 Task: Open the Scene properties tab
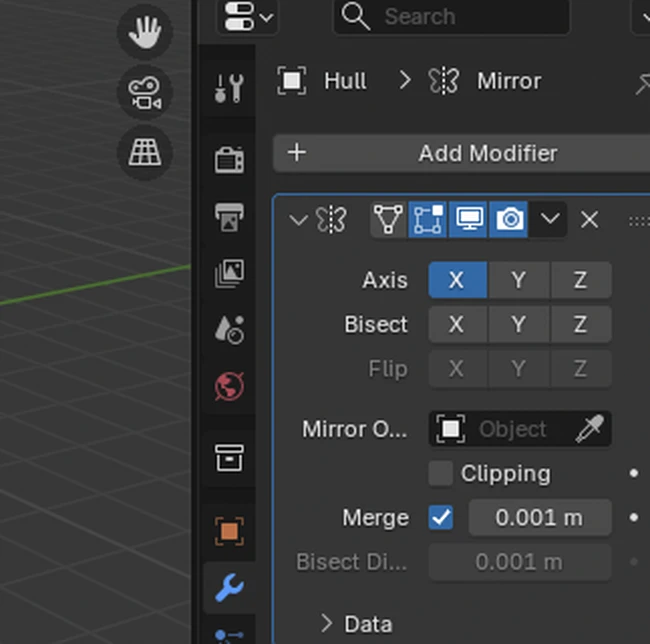tap(229, 329)
